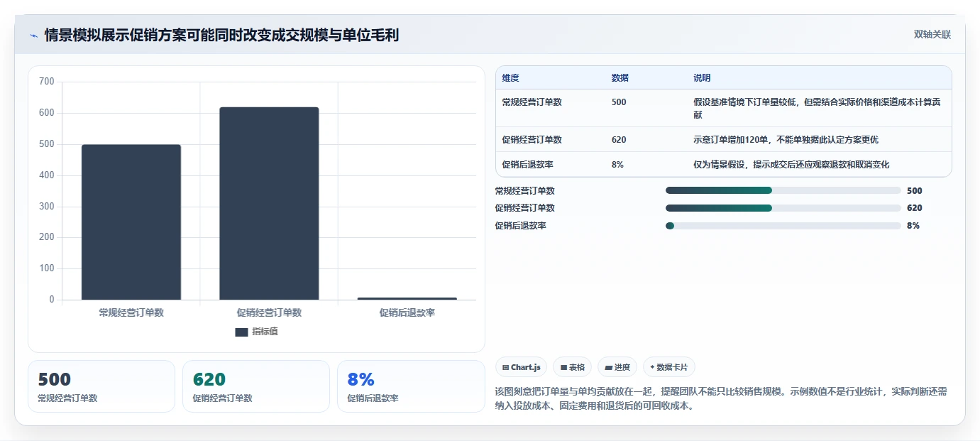Image resolution: width=980 pixels, height=441 pixels.
Task: Click the 指标值 legend text
Action: click(265, 332)
